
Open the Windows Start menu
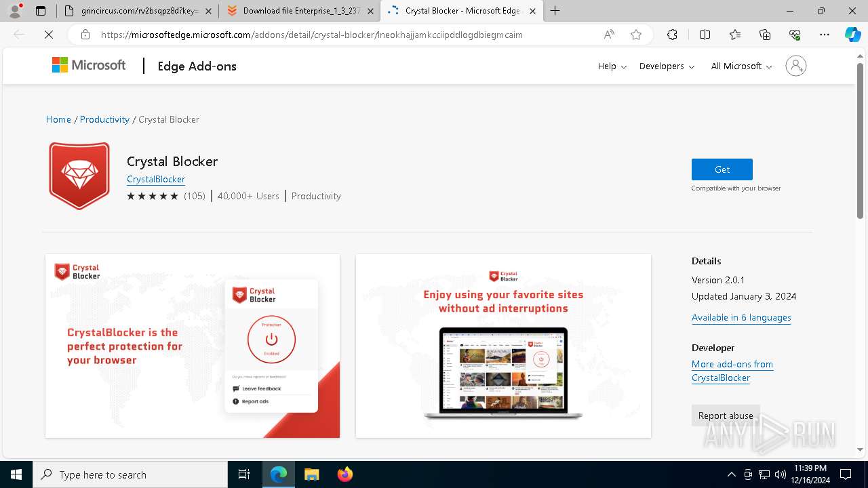tap(16, 474)
